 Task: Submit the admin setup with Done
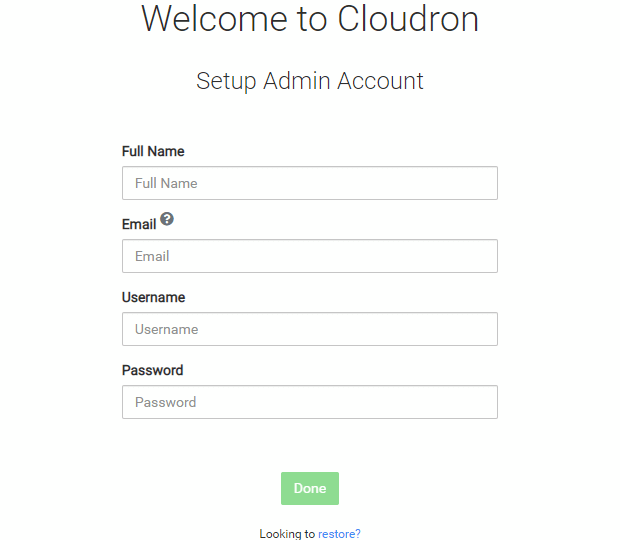tap(310, 488)
